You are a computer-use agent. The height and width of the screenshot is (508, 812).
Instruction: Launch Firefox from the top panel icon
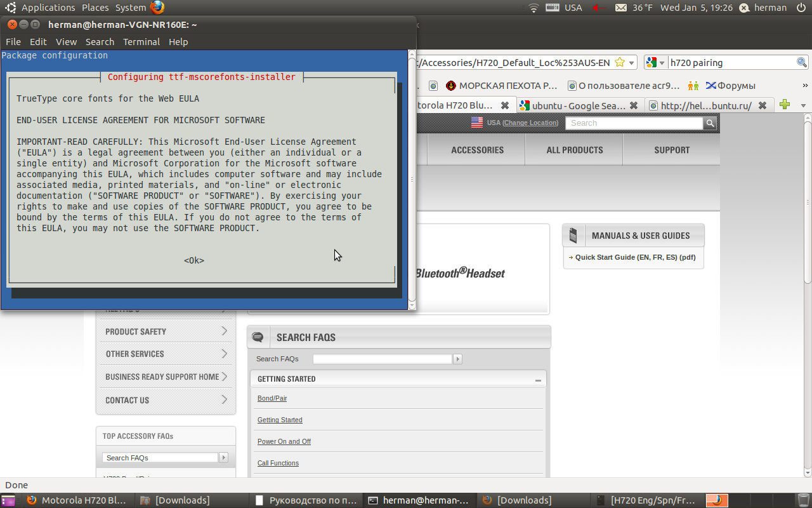pos(157,8)
